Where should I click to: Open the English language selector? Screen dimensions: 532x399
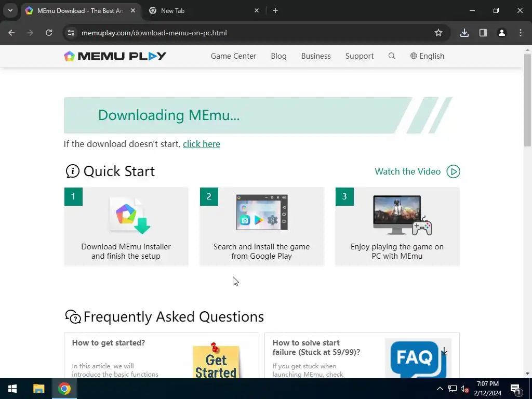click(427, 56)
